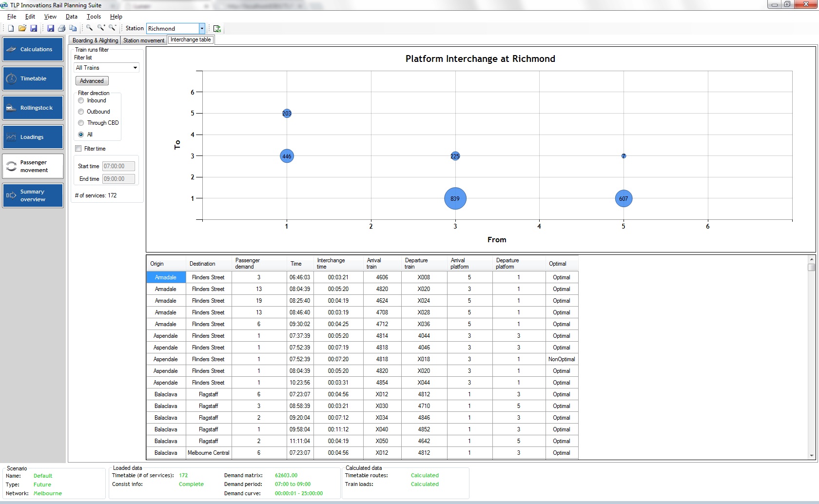Image resolution: width=819 pixels, height=504 pixels.
Task: Click the 446 bubble on the chart
Action: click(287, 156)
